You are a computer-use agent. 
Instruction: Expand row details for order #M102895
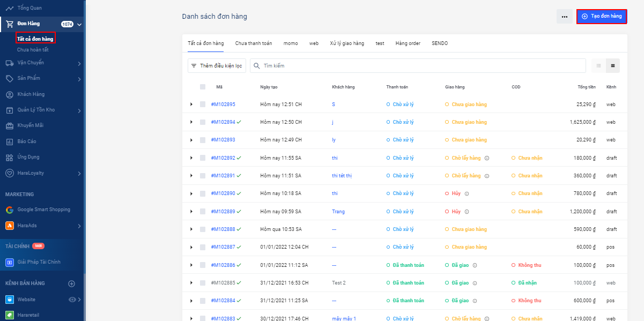[x=191, y=104]
